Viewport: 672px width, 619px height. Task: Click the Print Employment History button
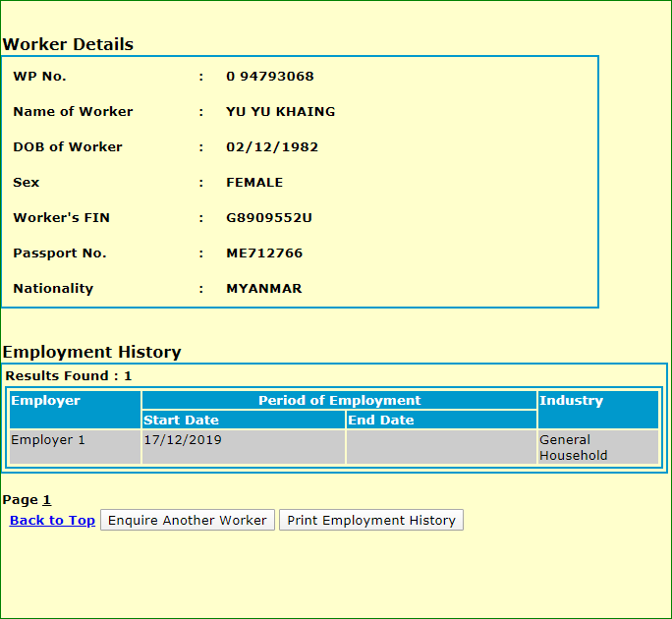coord(370,521)
